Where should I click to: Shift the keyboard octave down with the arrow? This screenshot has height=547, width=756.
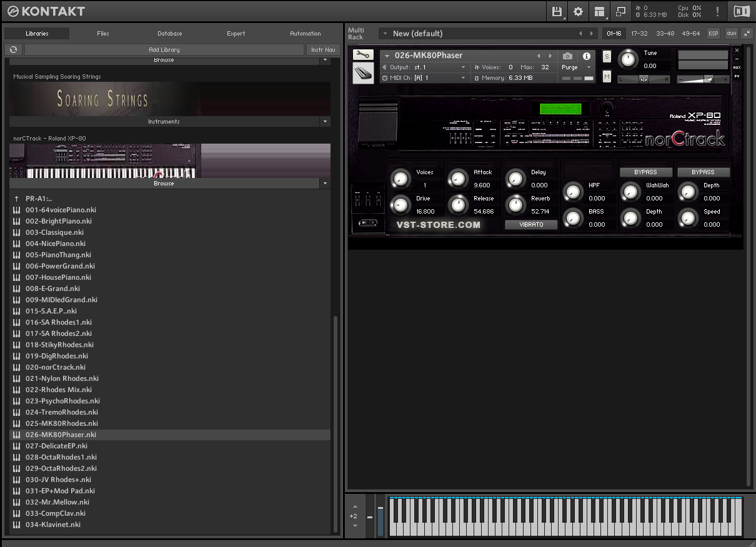355,526
